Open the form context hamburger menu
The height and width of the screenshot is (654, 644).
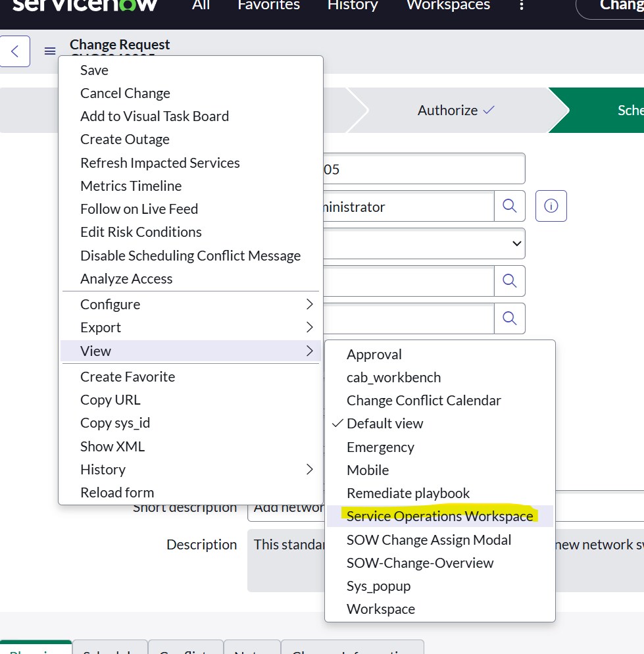pyautogui.click(x=50, y=51)
